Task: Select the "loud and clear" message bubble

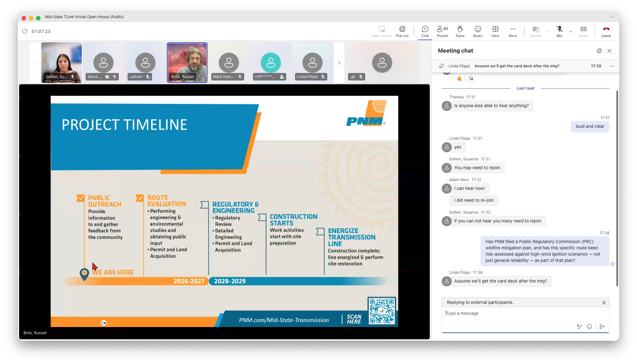Action: (590, 127)
